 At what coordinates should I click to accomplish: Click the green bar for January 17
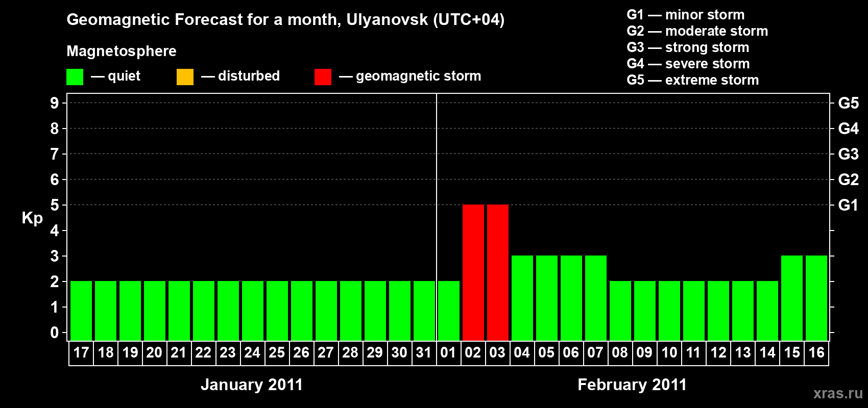(x=81, y=311)
